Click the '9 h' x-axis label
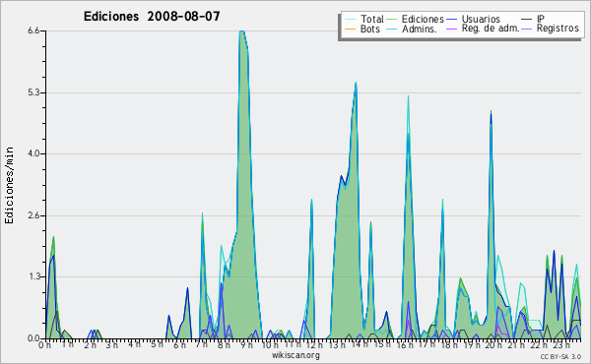This screenshot has width=591, height=364. (246, 345)
